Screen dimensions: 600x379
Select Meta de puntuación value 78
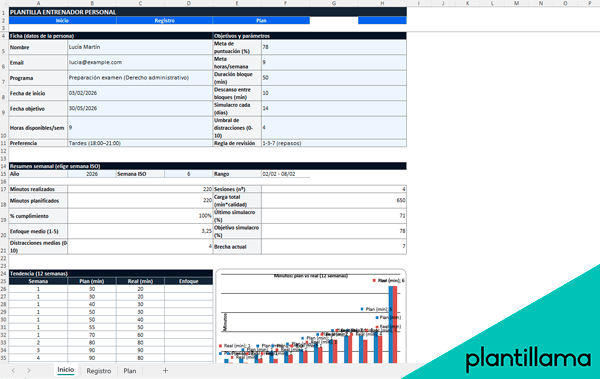click(x=334, y=47)
